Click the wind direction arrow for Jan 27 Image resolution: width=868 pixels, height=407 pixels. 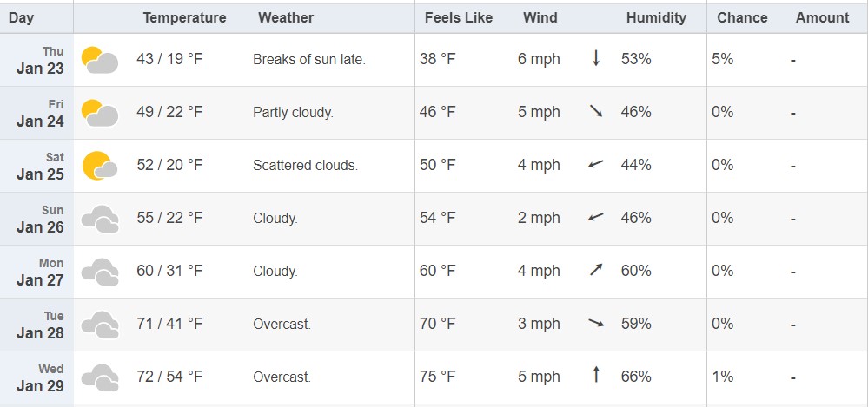pyautogui.click(x=596, y=270)
